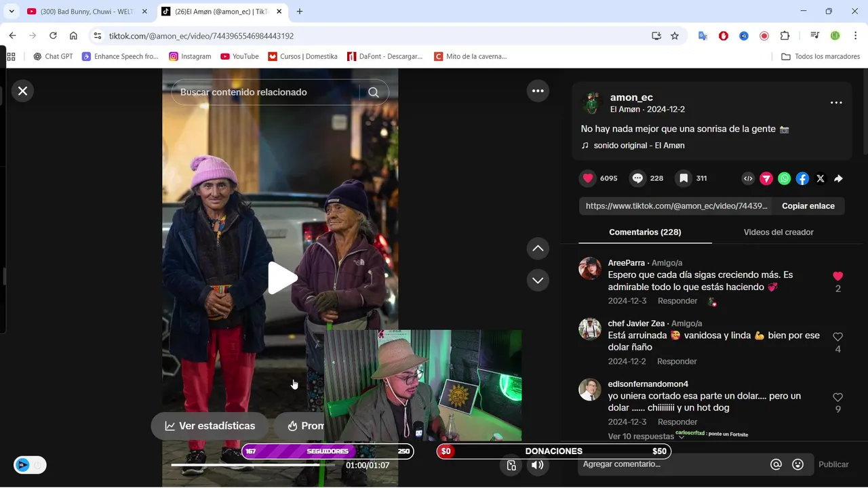Screen dimensions: 868x488
Task: Open Google Translate extension
Action: coord(703,36)
